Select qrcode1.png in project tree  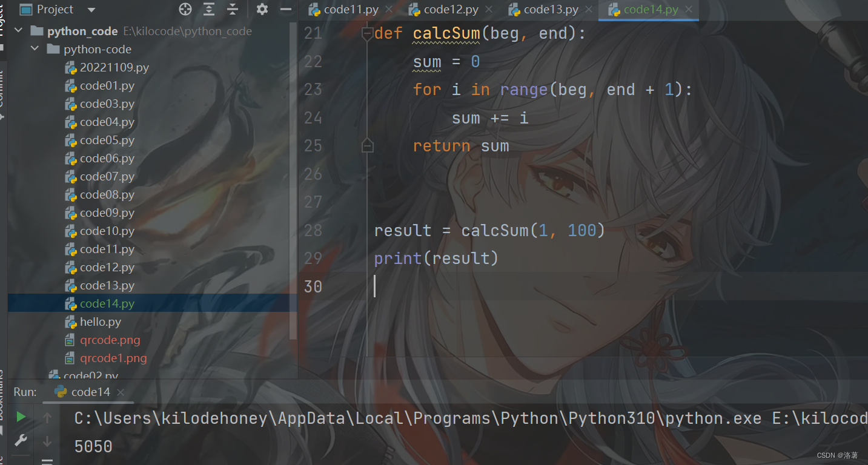(113, 358)
